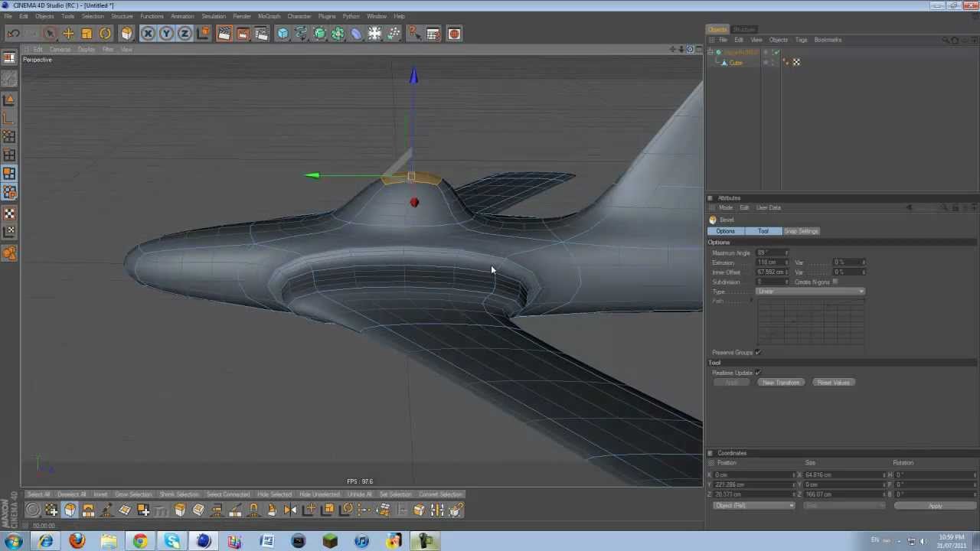
Task: Select the Bridge tool icon in bottom toolbar
Action: click(88, 510)
